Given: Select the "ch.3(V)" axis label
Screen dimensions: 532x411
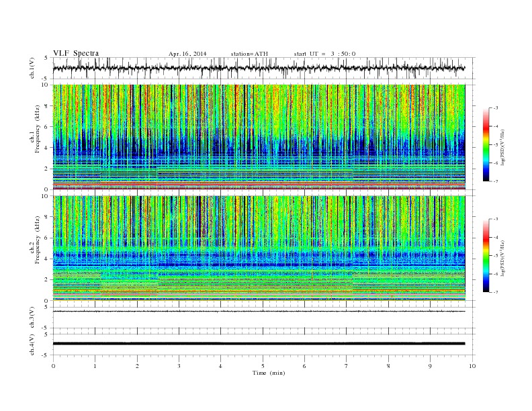Looking at the screenshot, I should point(32,317).
